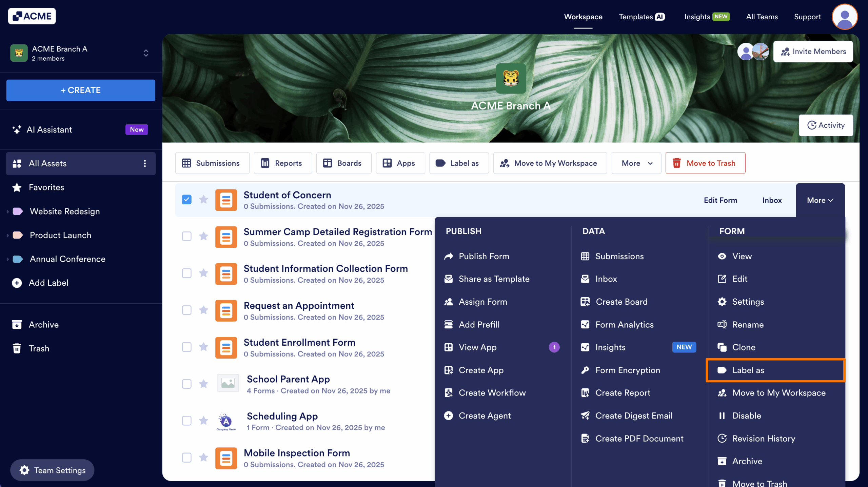Click the ACME logo
Viewport: 868px width, 487px height.
pos(32,16)
